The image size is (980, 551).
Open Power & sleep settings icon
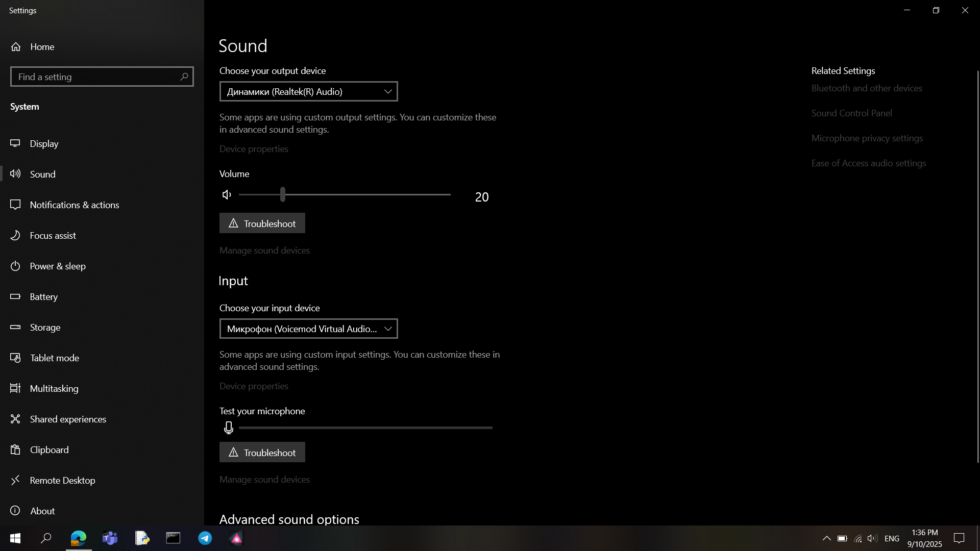tap(16, 266)
